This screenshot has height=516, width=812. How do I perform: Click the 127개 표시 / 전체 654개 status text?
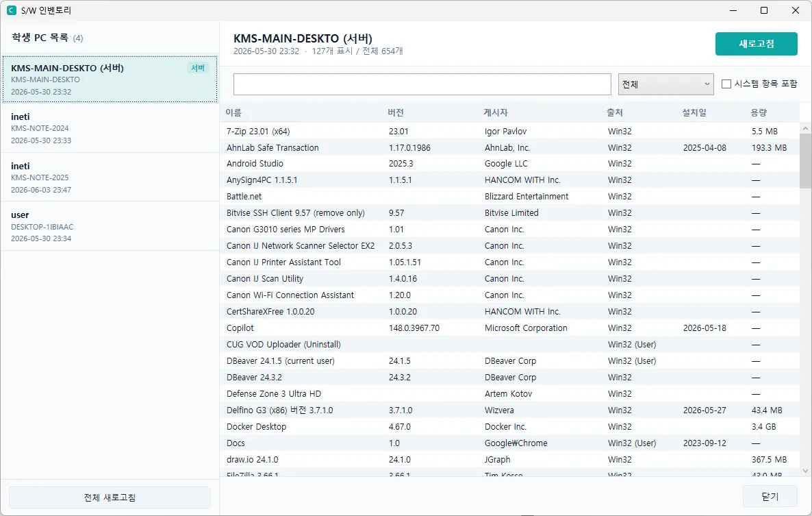[357, 51]
